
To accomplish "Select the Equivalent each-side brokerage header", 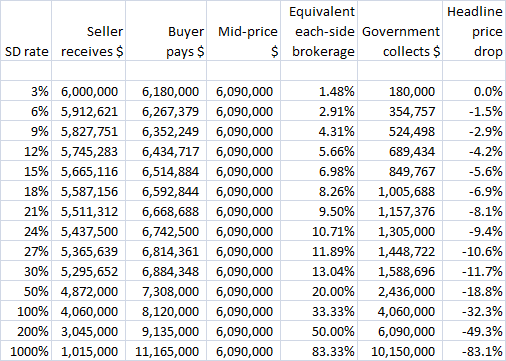I will 319,31.
